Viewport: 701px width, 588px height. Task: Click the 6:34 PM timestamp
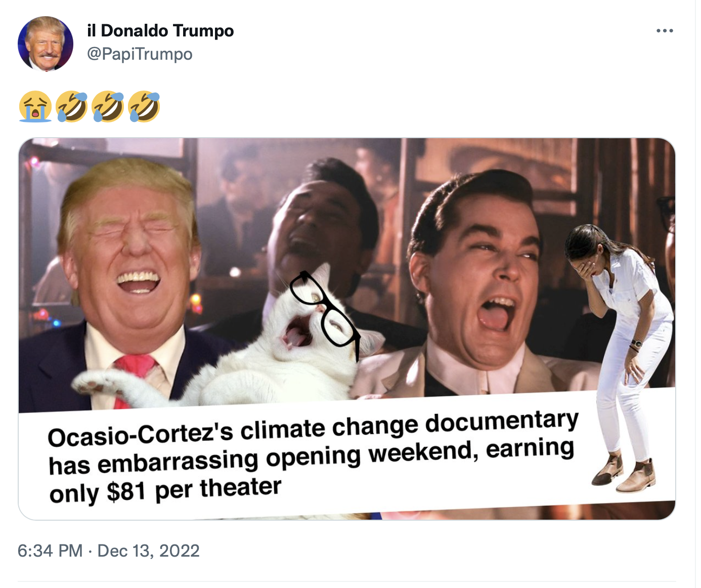click(50, 551)
